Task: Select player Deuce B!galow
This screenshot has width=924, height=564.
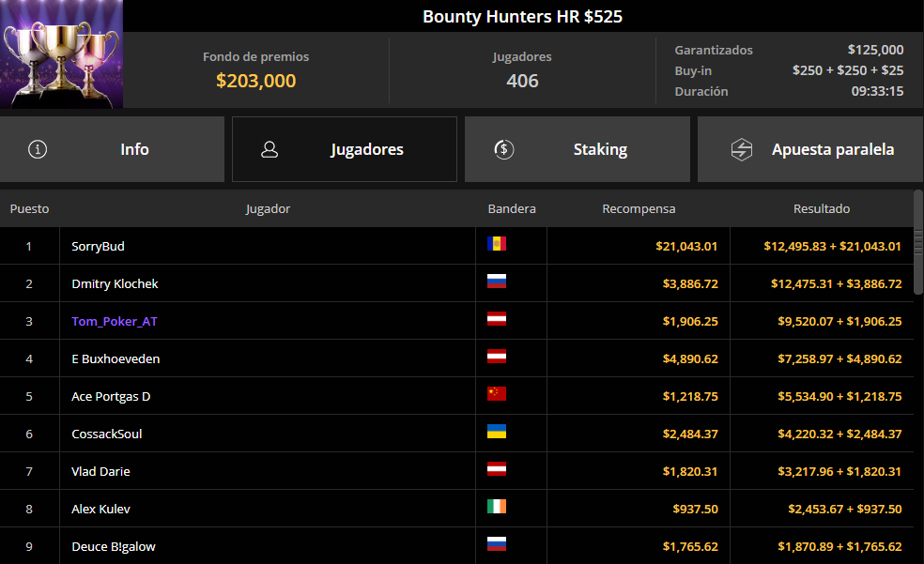Action: tap(114, 547)
